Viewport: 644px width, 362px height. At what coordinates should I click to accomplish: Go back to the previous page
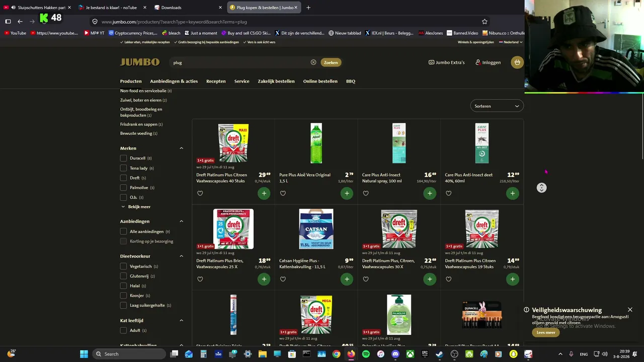point(20,22)
